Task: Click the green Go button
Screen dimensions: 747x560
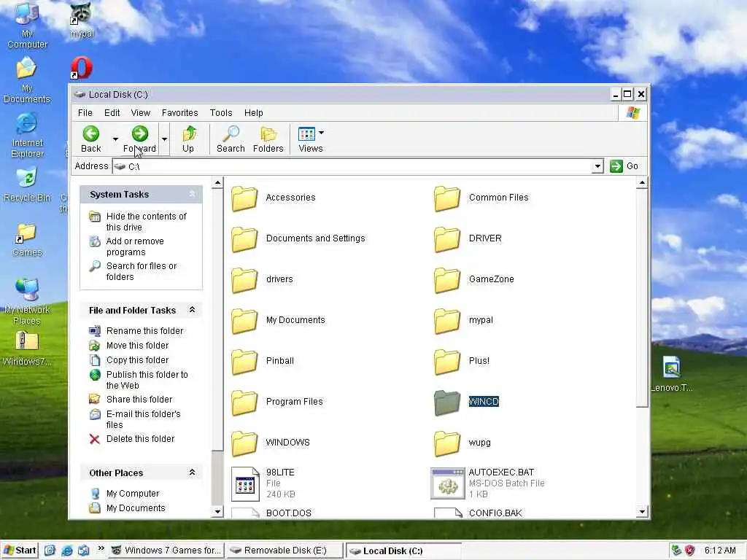Action: [x=624, y=166]
